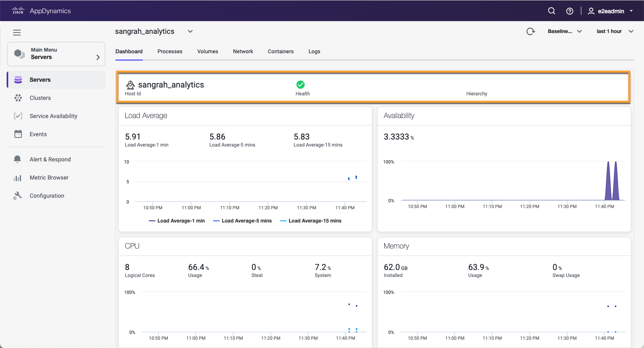This screenshot has height=348, width=644.
Task: Click the 5.86 Load Average-5 mins value
Action: point(217,137)
